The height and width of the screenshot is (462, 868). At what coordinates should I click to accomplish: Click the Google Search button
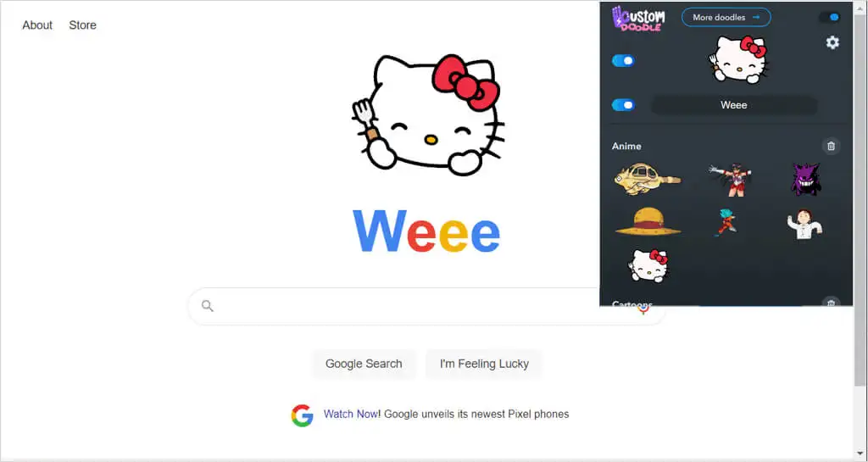pyautogui.click(x=364, y=364)
